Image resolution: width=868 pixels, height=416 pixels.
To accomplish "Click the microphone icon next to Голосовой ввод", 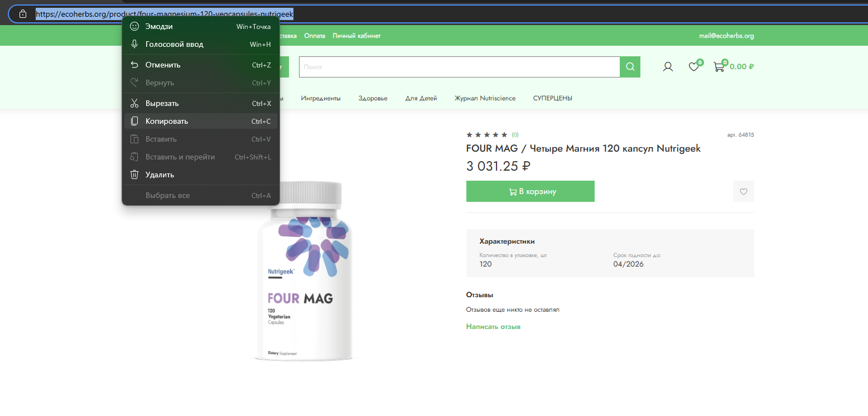I will 134,44.
